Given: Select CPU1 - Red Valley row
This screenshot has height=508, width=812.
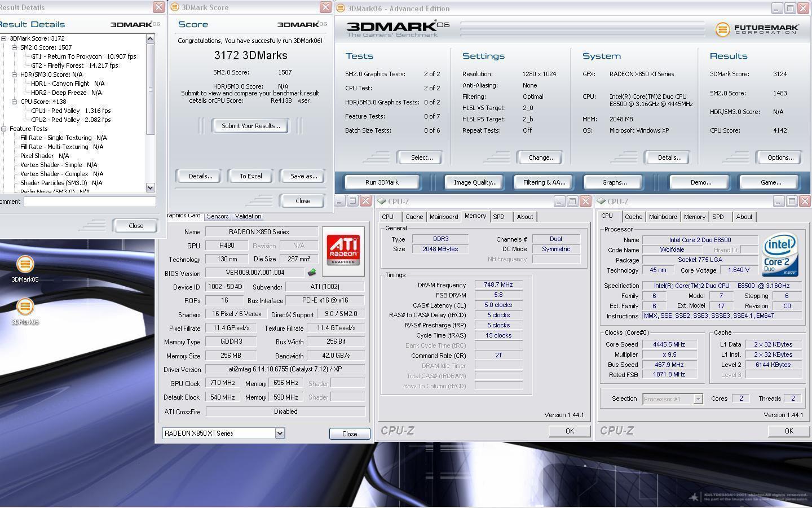Looking at the screenshot, I should (x=70, y=111).
